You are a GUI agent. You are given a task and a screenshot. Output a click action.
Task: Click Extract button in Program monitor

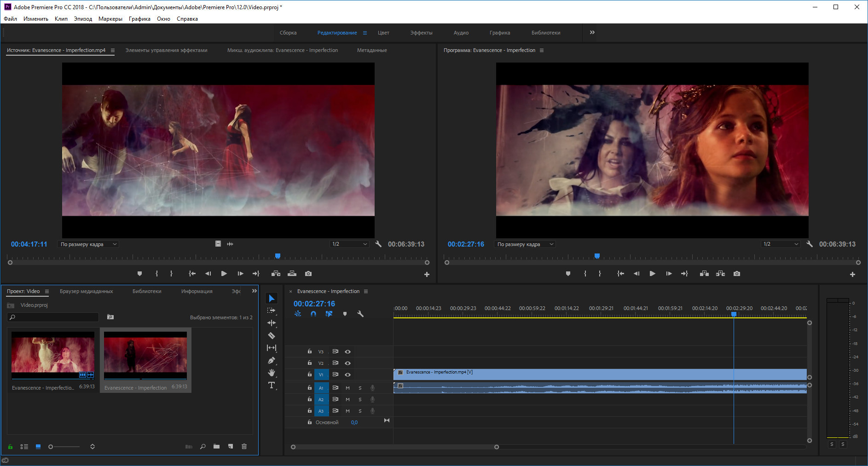tap(720, 274)
